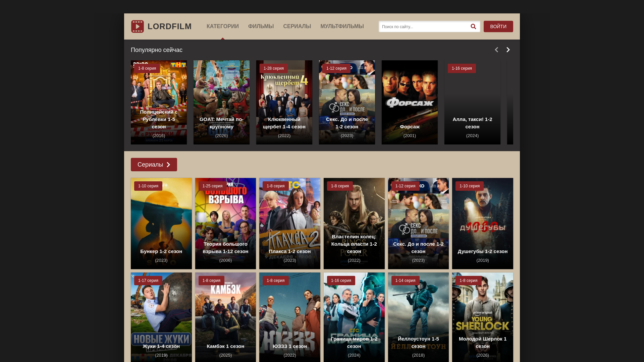This screenshot has height=362, width=644.
Task: Click 1-17 серия badge on Жуки
Action: click(148, 281)
